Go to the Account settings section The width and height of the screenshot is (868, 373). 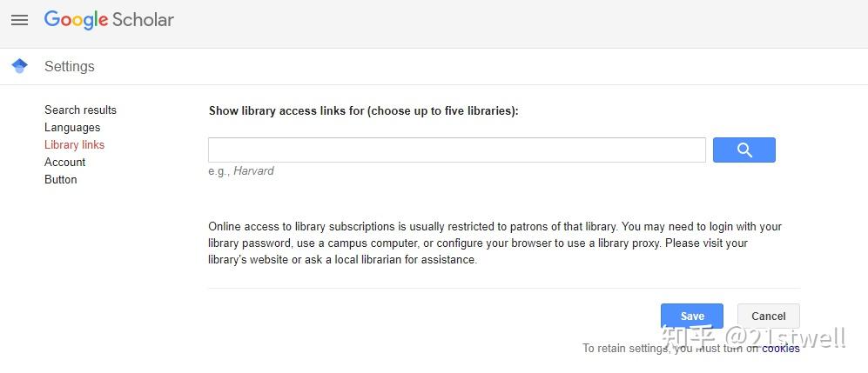click(x=64, y=162)
